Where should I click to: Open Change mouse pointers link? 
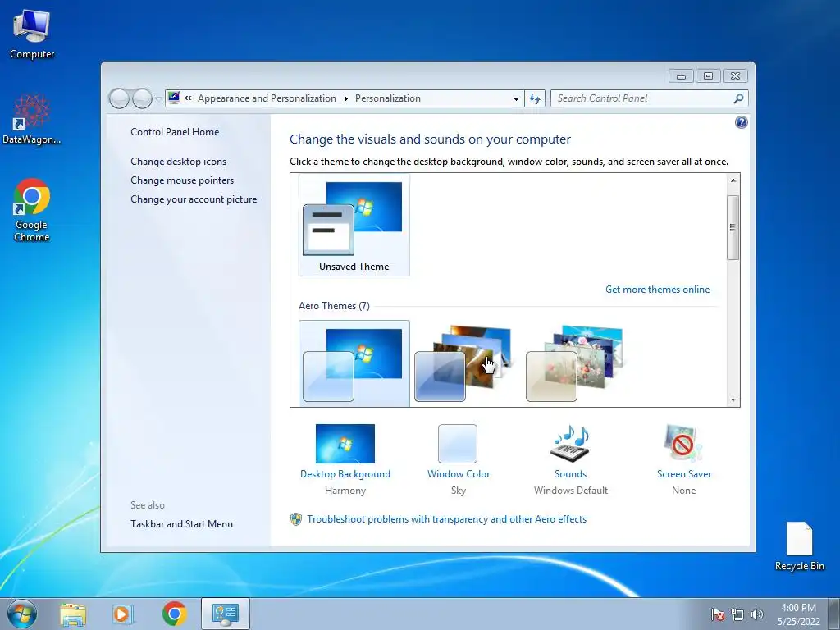coord(182,180)
